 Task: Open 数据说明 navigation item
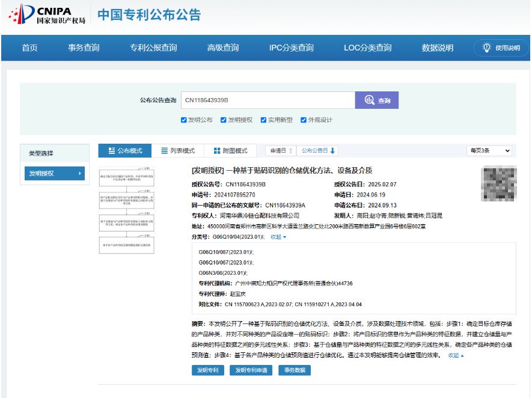pyautogui.click(x=438, y=48)
